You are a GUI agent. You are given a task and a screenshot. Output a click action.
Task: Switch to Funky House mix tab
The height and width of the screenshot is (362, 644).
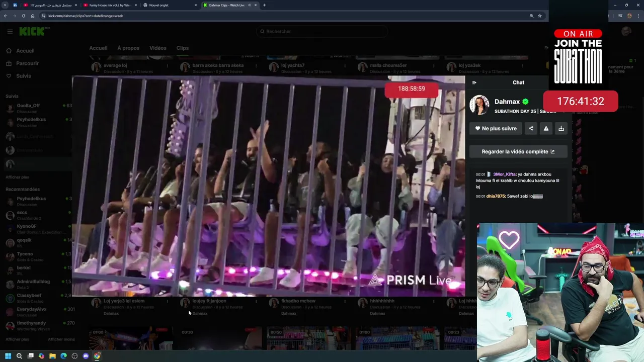pyautogui.click(x=110, y=5)
